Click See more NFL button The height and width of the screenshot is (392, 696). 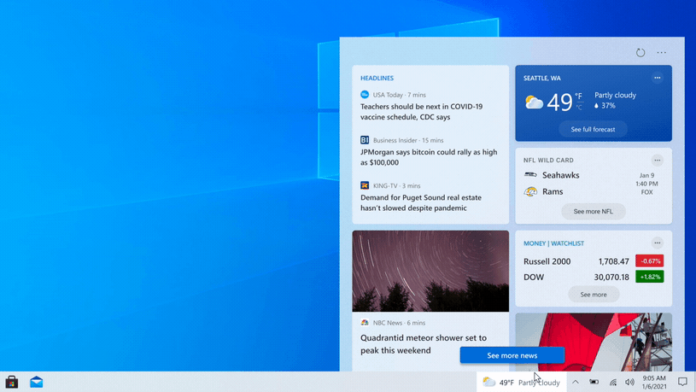click(593, 211)
